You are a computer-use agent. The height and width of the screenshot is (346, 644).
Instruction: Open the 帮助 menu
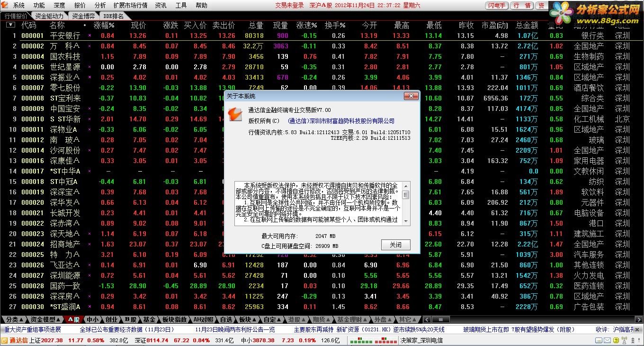pos(201,6)
